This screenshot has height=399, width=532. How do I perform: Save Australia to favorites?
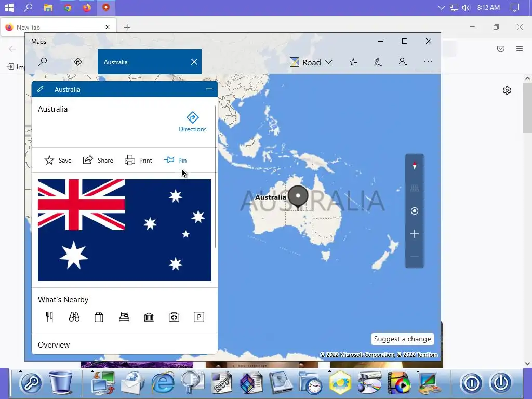click(58, 160)
